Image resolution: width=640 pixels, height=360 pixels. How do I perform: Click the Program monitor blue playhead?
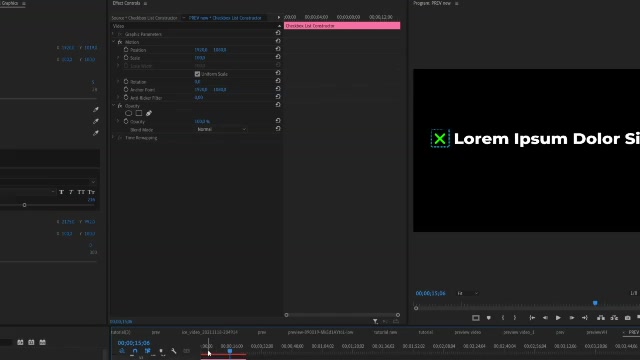pos(595,303)
